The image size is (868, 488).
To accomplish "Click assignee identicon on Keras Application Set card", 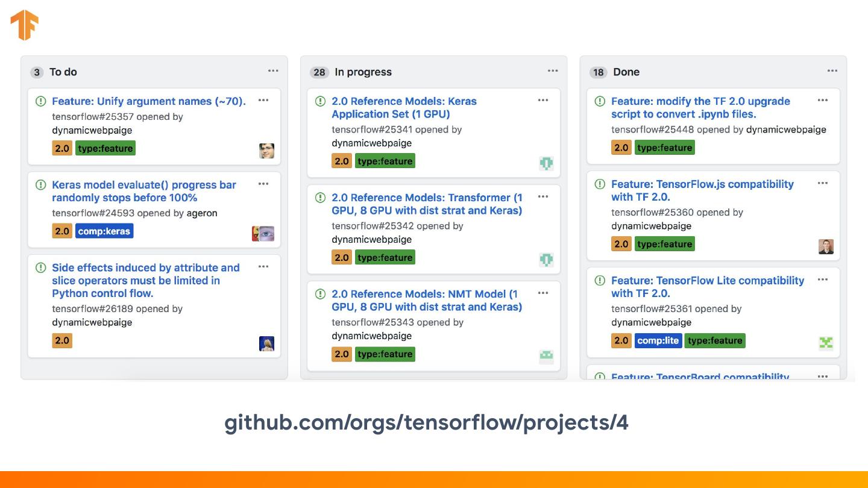I will click(546, 163).
